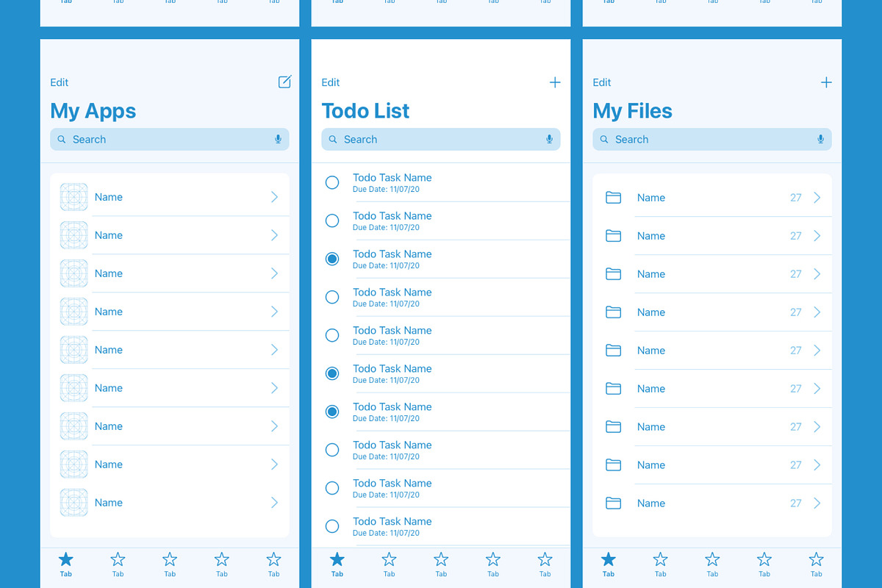
Task: Tap the first 'Todo Task Name' title
Action: (392, 177)
